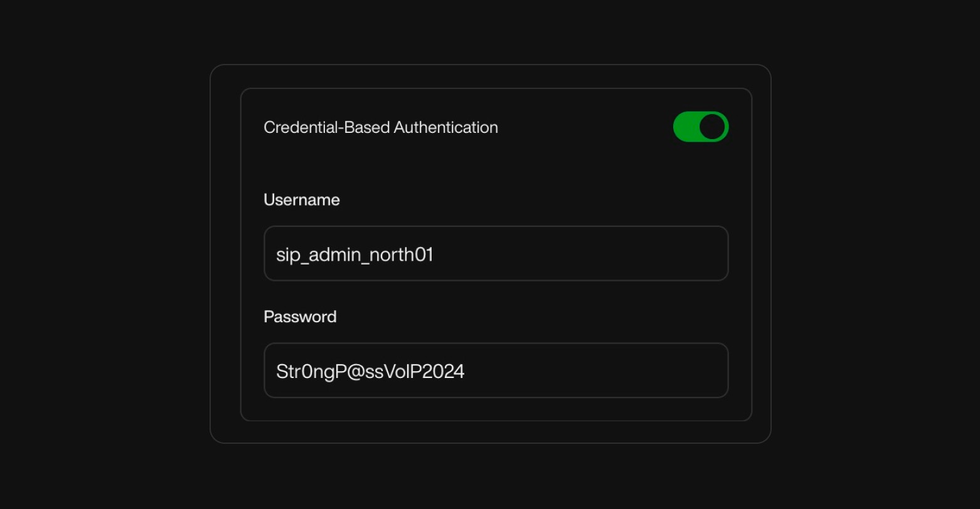980x509 pixels.
Task: Select the username sip_admin_north01 text
Action: pos(353,254)
